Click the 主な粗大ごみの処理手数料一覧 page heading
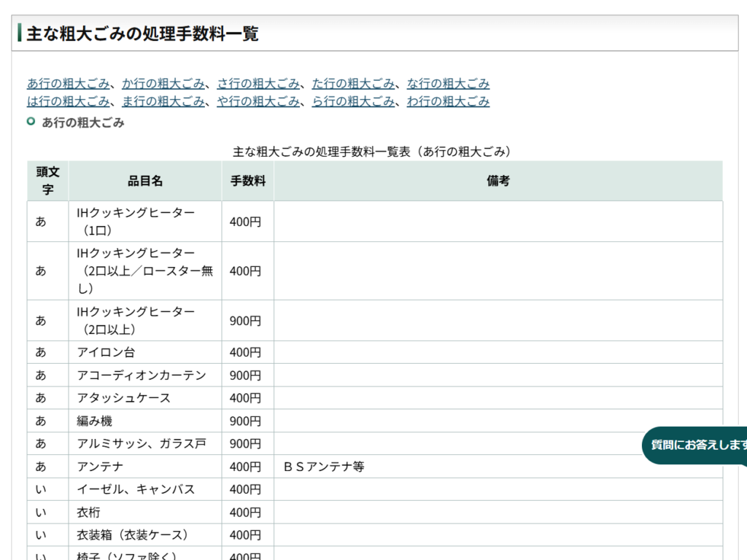 (143, 34)
